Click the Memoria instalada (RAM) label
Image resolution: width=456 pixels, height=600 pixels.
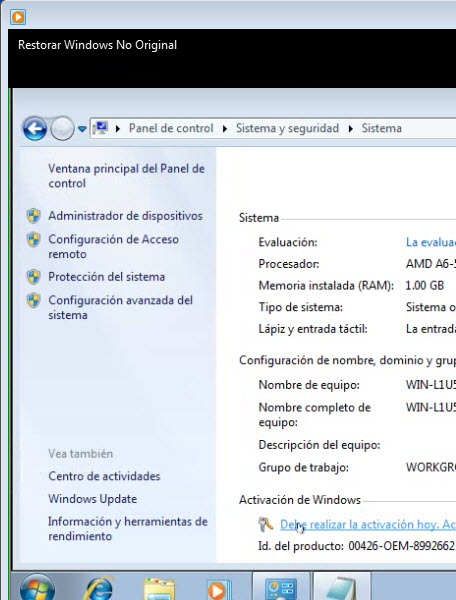pos(326,286)
